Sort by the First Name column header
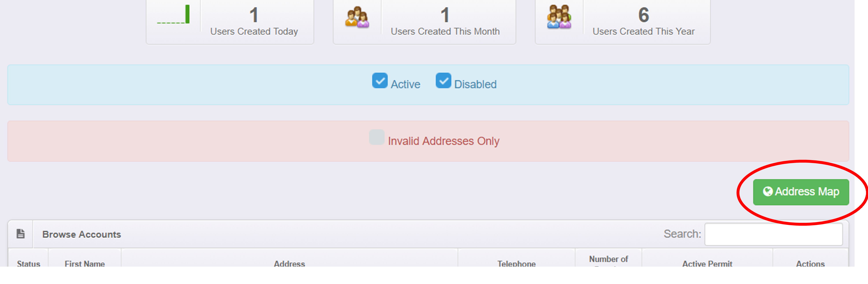 point(85,263)
